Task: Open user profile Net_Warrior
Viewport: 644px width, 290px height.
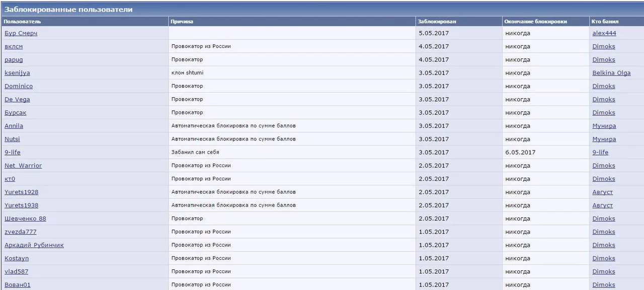Action: tap(23, 166)
